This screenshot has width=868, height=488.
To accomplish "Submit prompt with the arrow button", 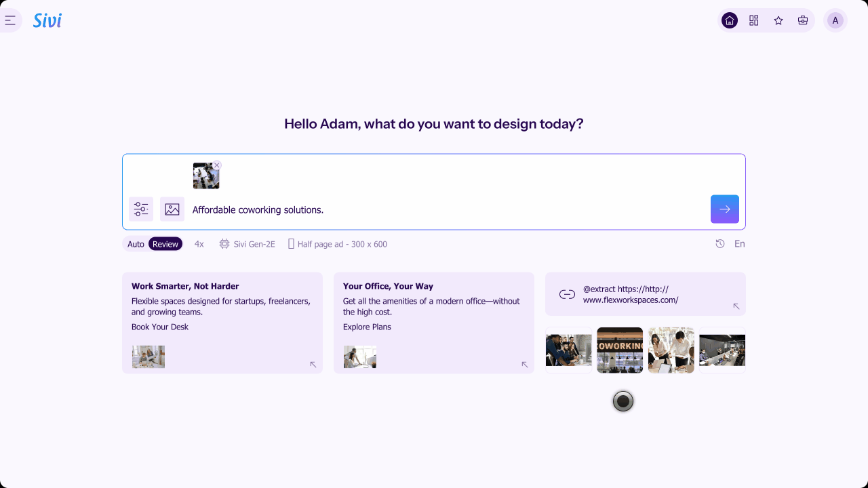I will (725, 209).
